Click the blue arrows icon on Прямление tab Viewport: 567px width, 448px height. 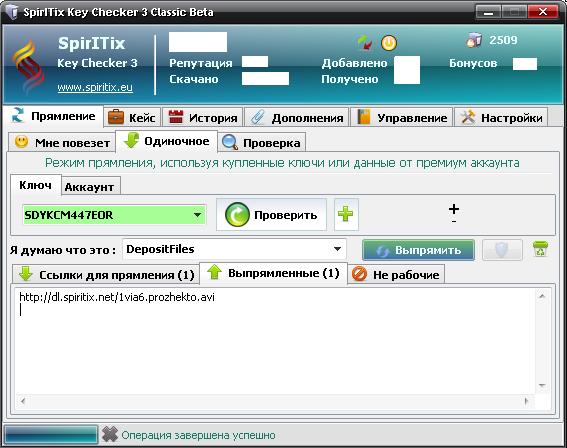[18, 115]
